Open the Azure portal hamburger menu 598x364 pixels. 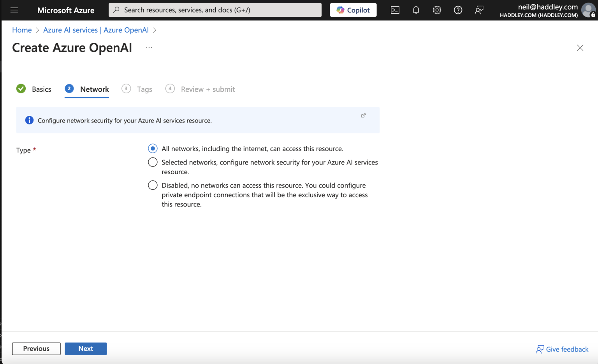click(x=14, y=10)
